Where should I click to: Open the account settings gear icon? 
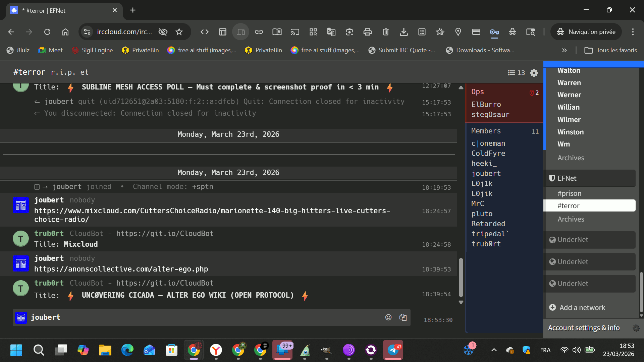(636, 328)
